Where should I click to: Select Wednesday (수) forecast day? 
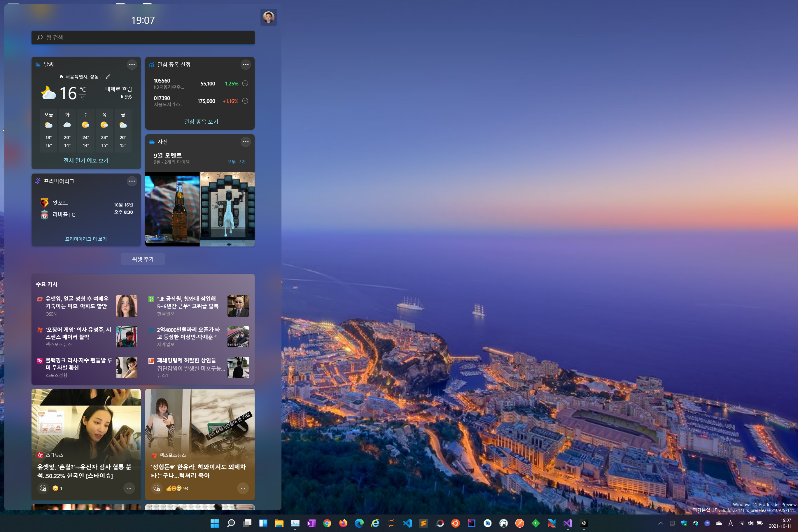coord(86,130)
